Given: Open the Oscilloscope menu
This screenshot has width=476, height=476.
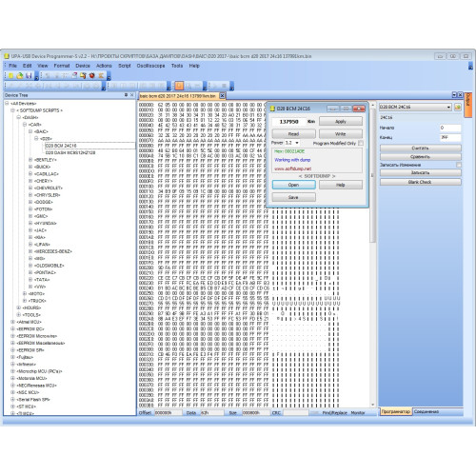Looking at the screenshot, I should (150, 66).
